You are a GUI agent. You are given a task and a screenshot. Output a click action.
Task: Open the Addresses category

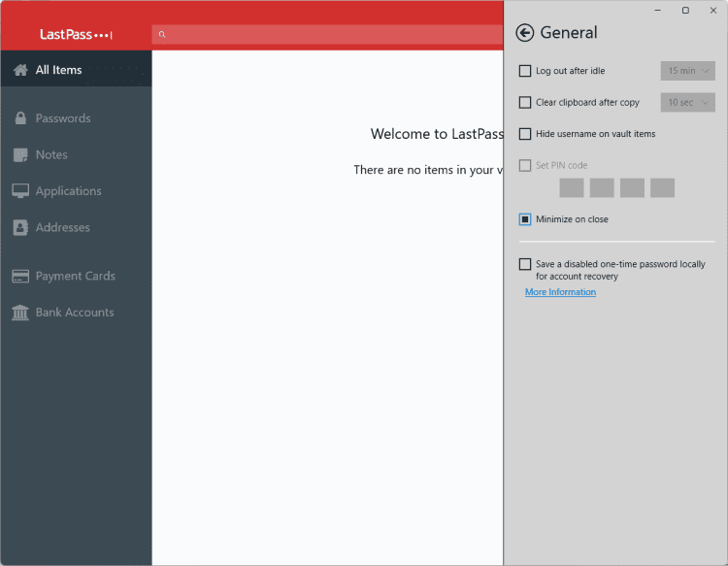click(76, 227)
